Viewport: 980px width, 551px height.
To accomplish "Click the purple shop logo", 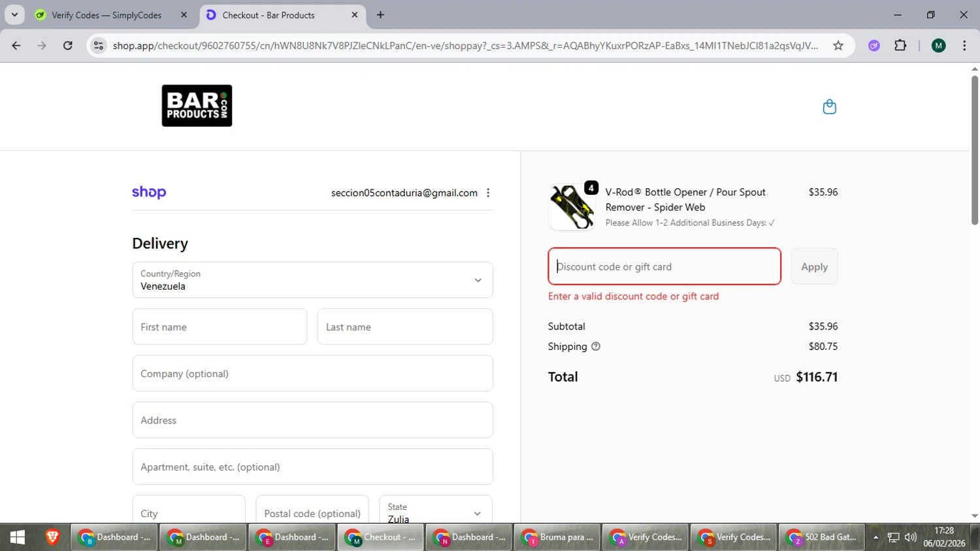I will coord(149,192).
